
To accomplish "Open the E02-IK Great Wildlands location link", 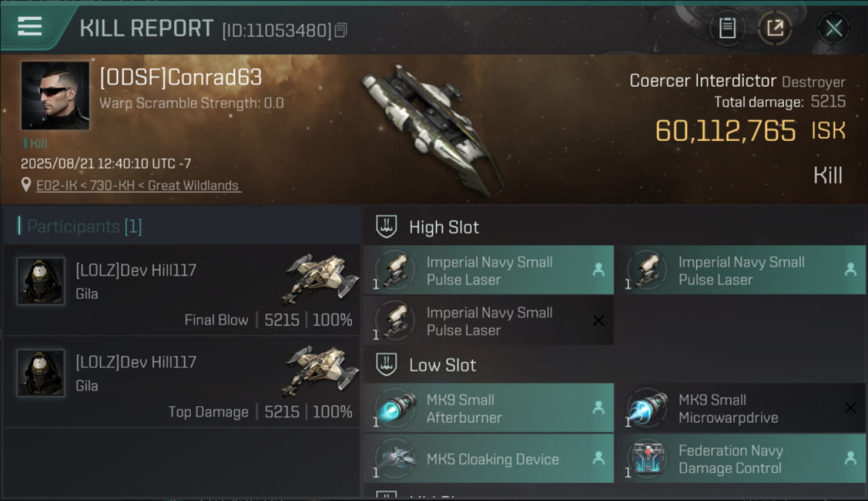I will click(138, 186).
